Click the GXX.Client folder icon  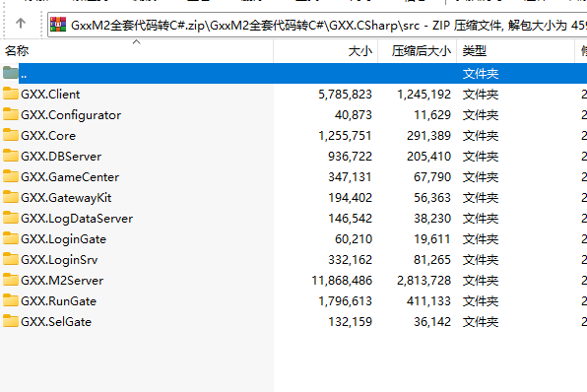tap(11, 94)
